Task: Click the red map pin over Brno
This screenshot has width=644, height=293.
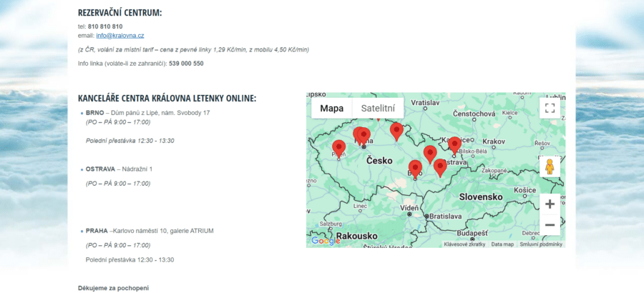Action: [x=415, y=169]
